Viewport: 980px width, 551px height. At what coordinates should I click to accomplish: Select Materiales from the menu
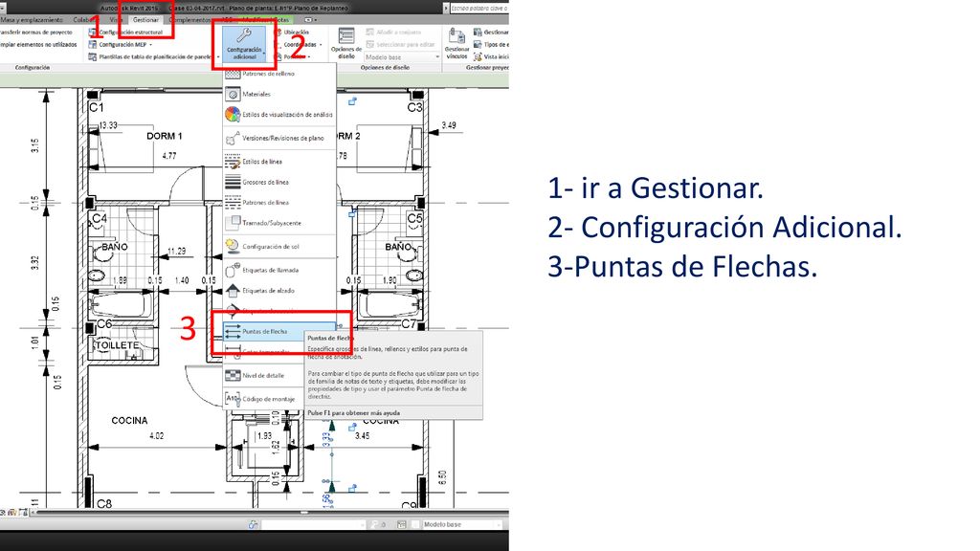[x=279, y=95]
